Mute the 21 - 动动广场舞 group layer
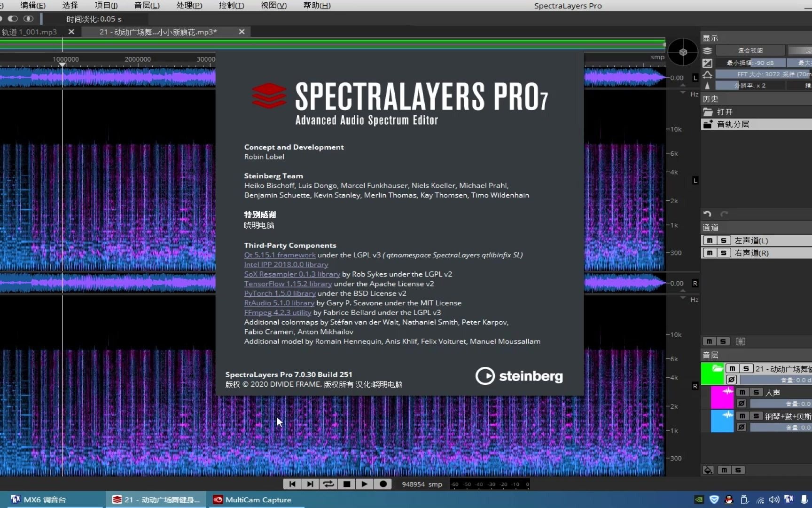The width and height of the screenshot is (812, 508). [x=732, y=368]
